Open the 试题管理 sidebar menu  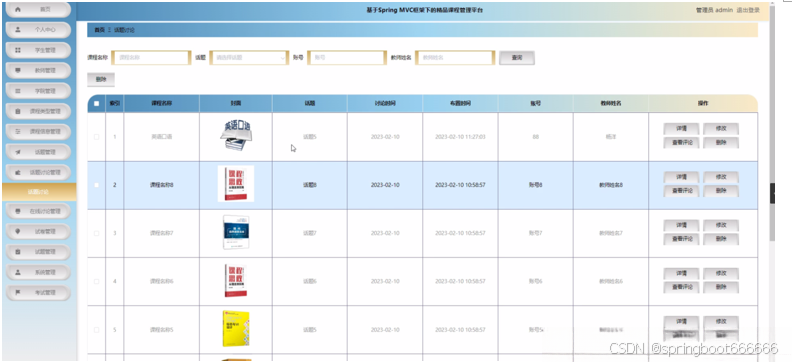coord(38,252)
